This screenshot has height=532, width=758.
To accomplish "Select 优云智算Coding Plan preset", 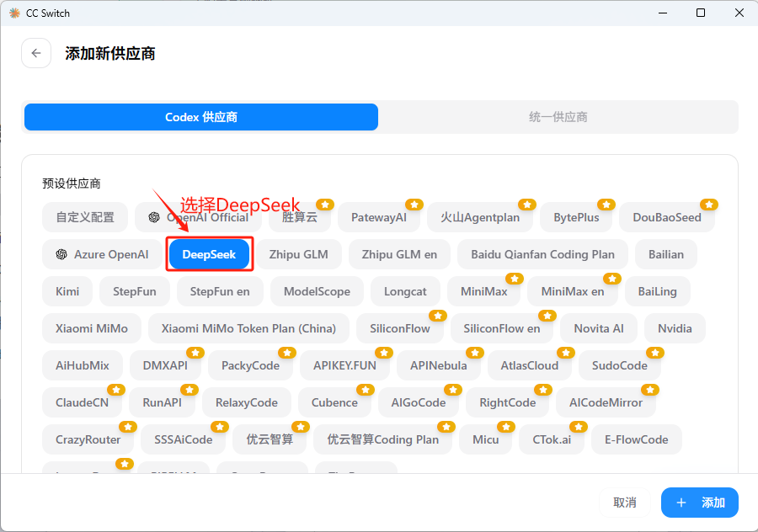I will pos(383,439).
